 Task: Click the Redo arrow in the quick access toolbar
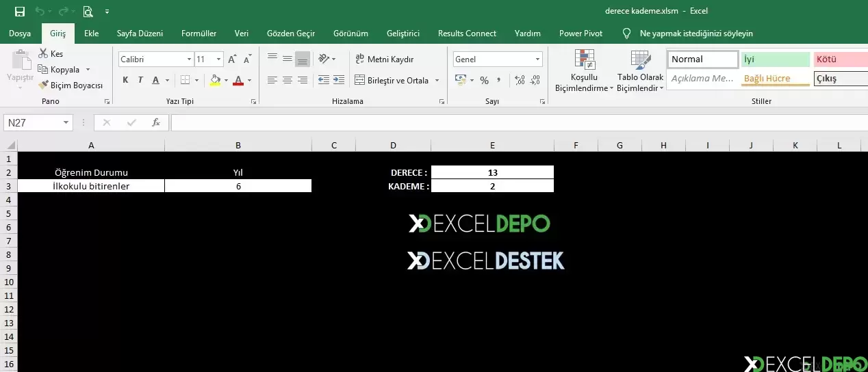point(64,11)
